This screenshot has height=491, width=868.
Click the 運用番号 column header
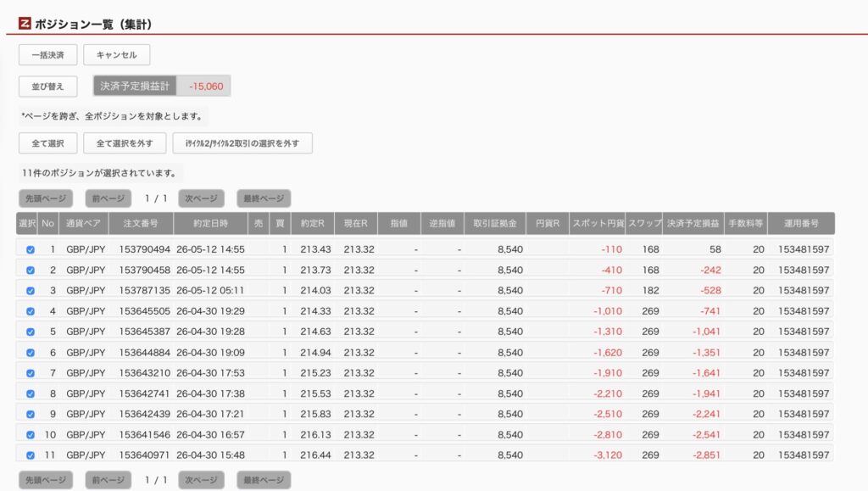pos(801,223)
